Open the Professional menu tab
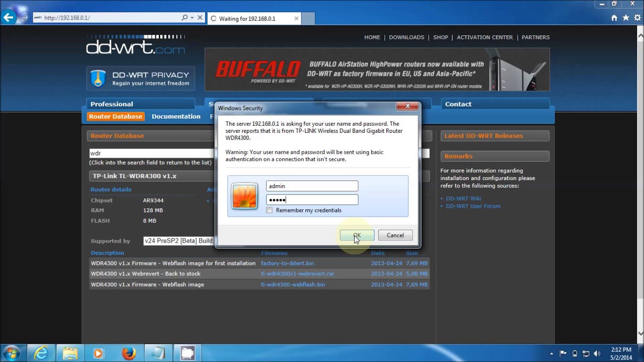644x362 pixels. 140,104
